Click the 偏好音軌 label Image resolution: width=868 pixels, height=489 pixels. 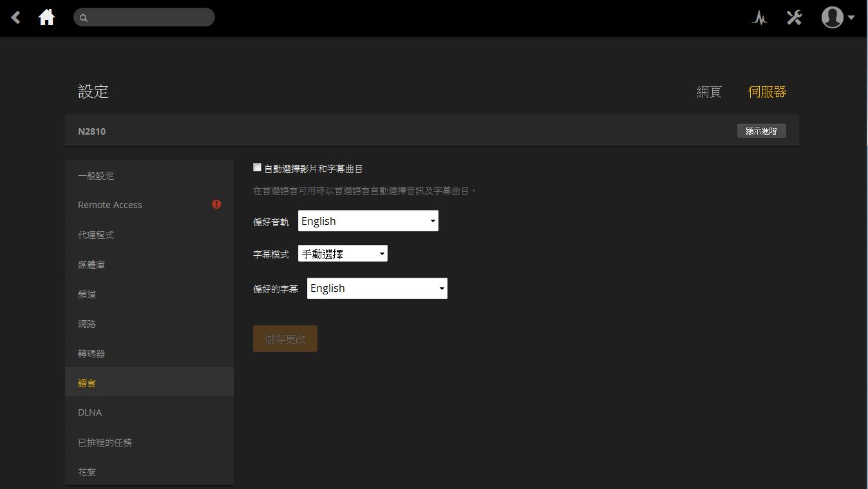coord(271,222)
